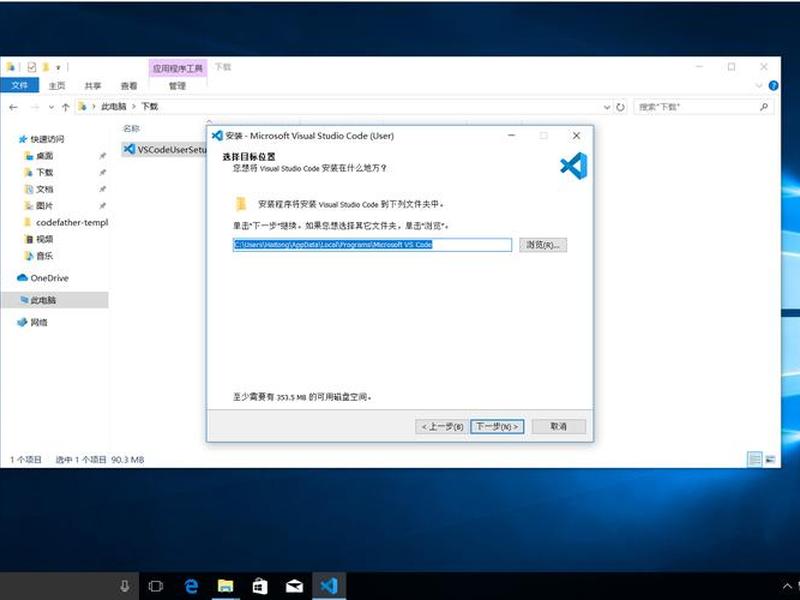Click the 取消 cancel button in installer
This screenshot has width=800, height=600.
(559, 427)
